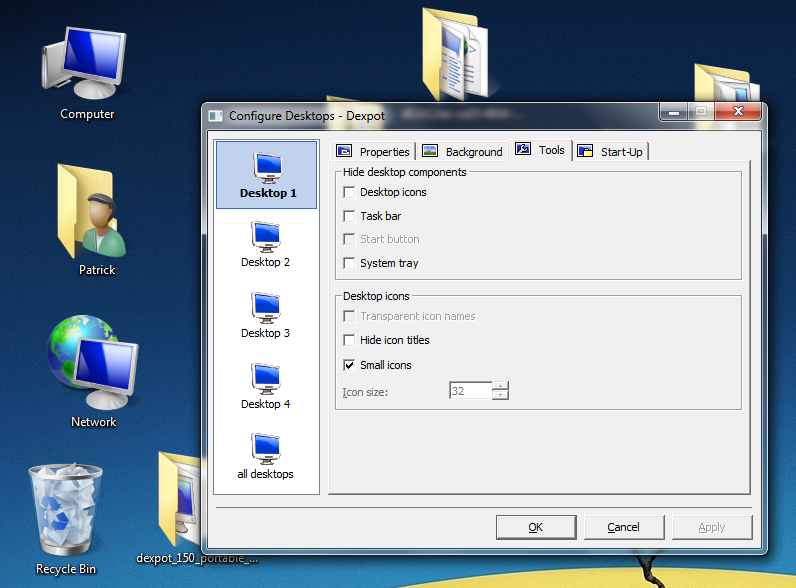Toggle the System tray checkbox
This screenshot has width=796, height=588.
pyautogui.click(x=349, y=263)
